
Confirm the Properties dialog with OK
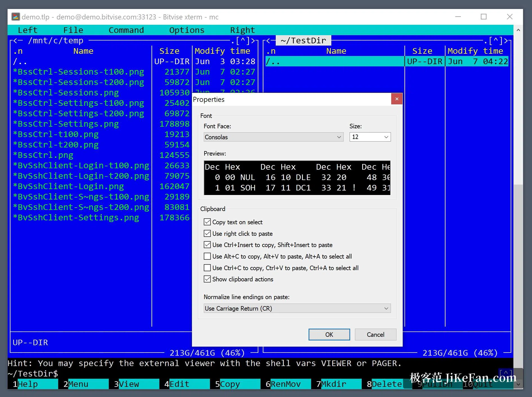[329, 335]
